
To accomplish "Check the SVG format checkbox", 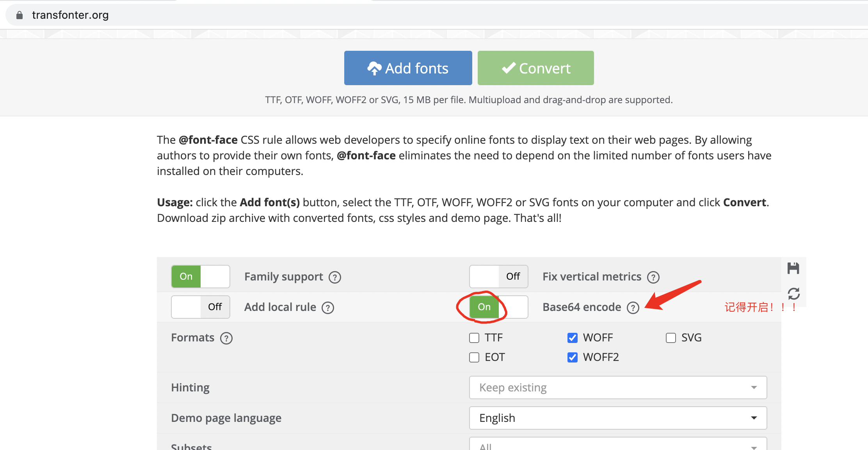I will point(671,338).
